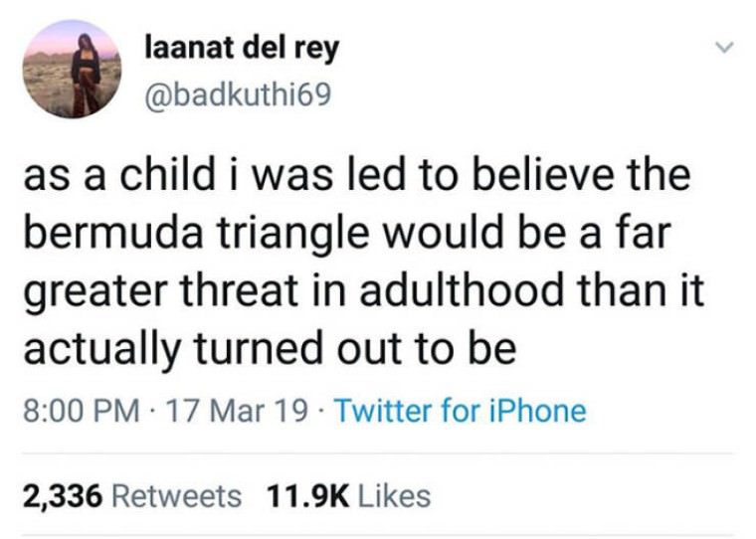View the Likes list label
Image resolution: width=756 pixels, height=539 pixels.
394,496
